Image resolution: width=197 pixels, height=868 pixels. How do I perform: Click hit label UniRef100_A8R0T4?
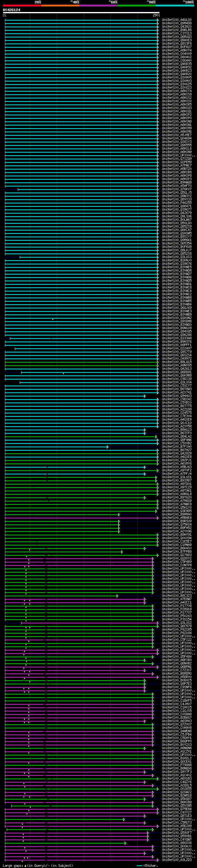coord(176,50)
